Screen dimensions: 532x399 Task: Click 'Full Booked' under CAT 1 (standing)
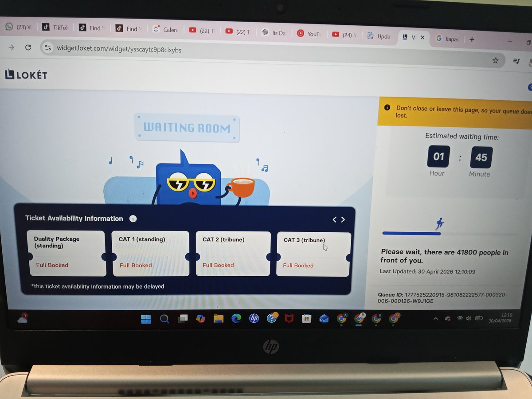tap(136, 265)
